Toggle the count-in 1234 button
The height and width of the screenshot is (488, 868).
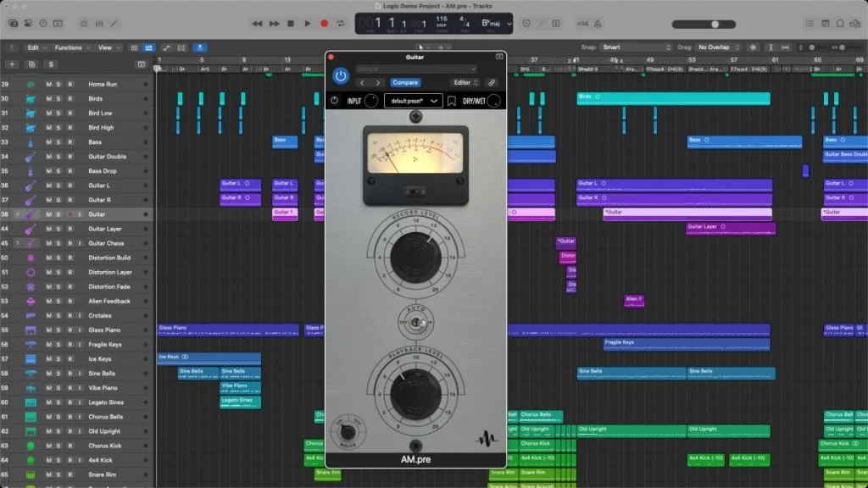click(x=583, y=24)
